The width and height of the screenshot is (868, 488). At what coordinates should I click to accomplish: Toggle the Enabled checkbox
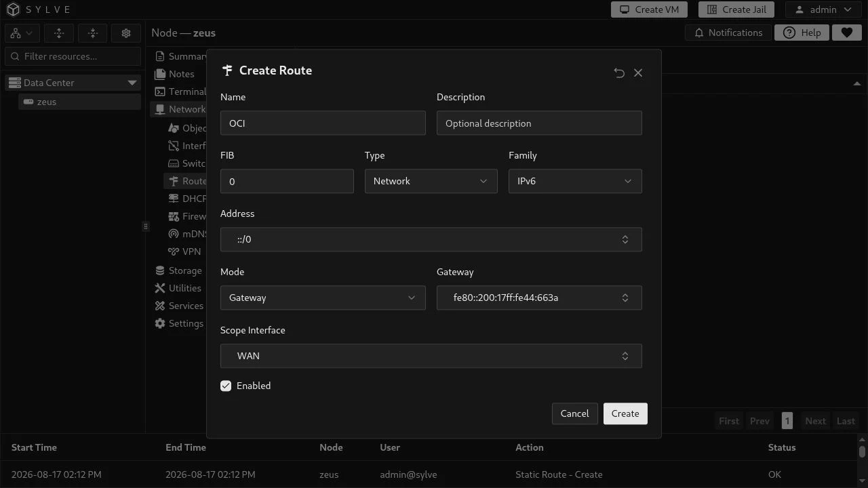click(226, 386)
